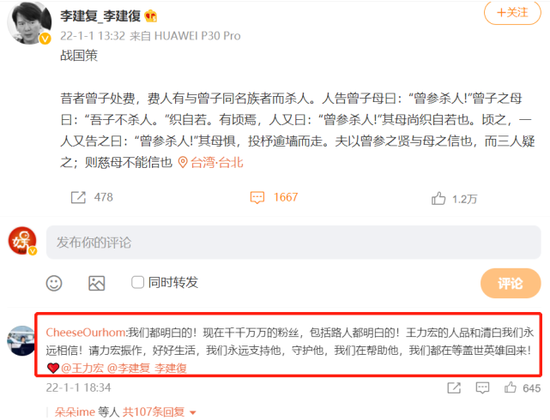Expand the 共107条回复 replies arrow

click(193, 413)
